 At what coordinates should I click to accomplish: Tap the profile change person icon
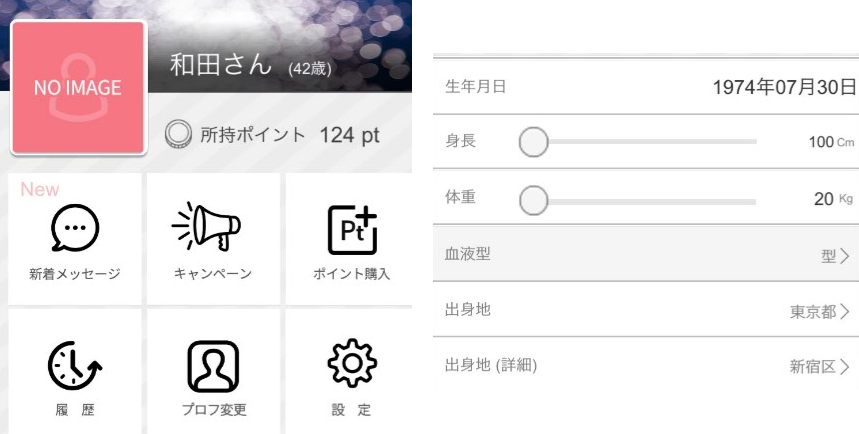[212, 365]
